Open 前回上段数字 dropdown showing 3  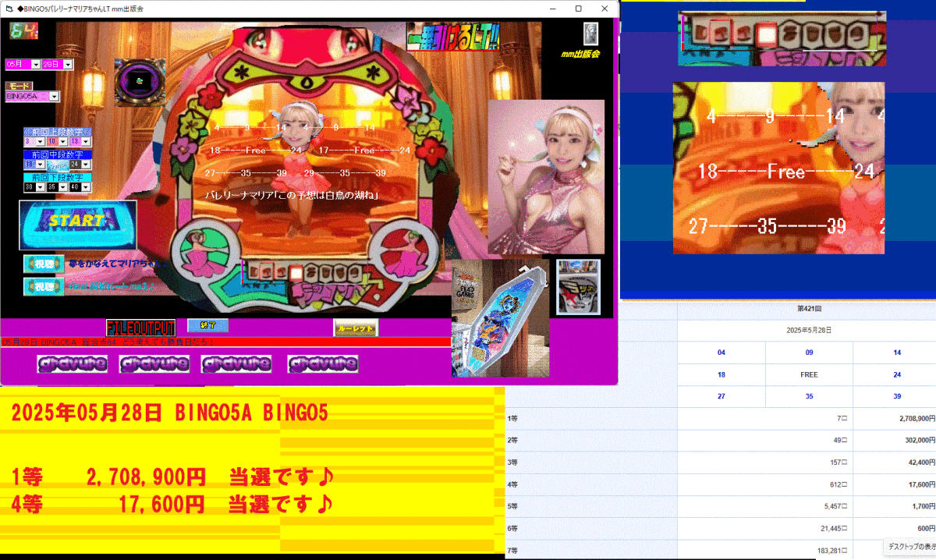(40, 142)
